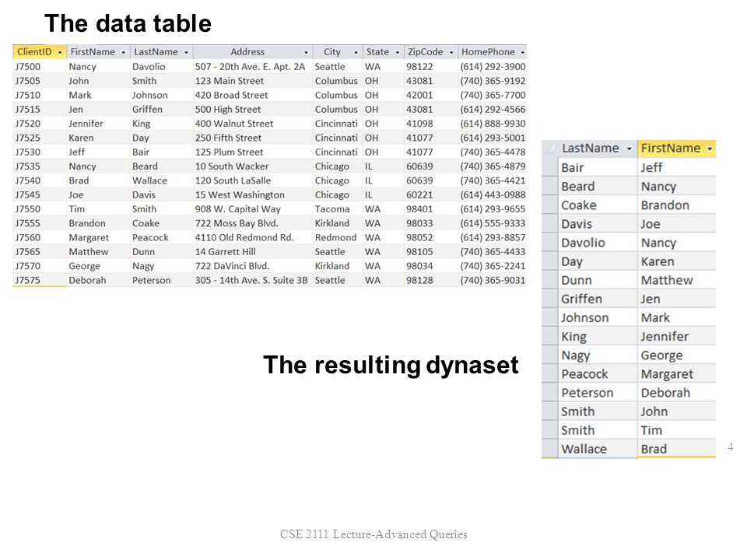Viewport: 747px width, 560px height.
Task: Click client ID J7520
Action: click(x=28, y=124)
